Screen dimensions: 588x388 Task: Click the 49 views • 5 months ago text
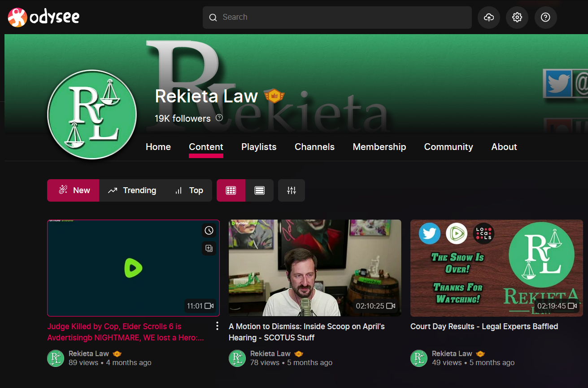473,362
